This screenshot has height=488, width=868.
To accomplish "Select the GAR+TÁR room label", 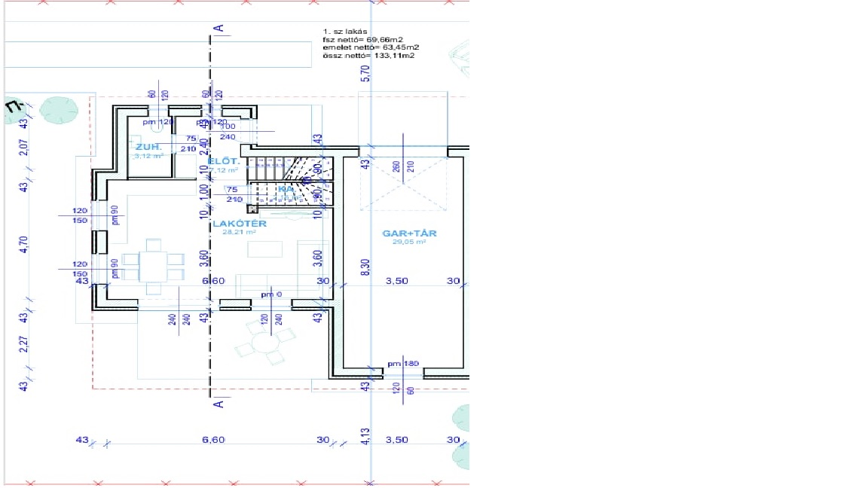I will pyautogui.click(x=409, y=233).
